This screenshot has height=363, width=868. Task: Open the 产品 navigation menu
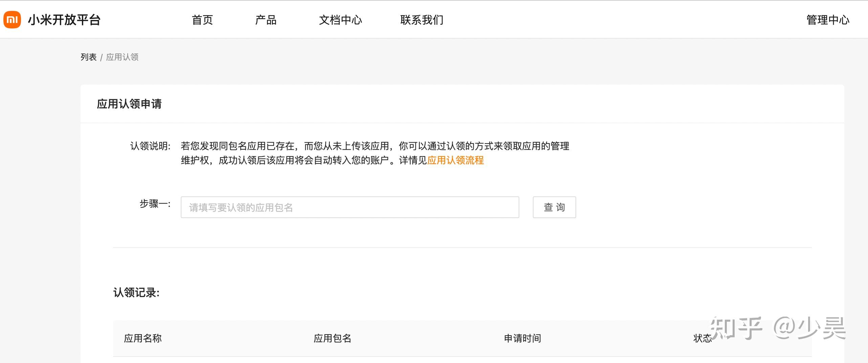pyautogui.click(x=266, y=20)
